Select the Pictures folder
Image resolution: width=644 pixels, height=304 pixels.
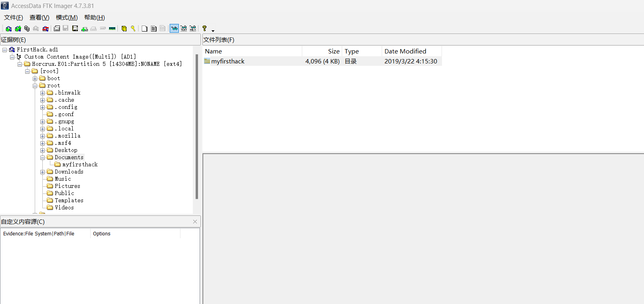(x=67, y=186)
